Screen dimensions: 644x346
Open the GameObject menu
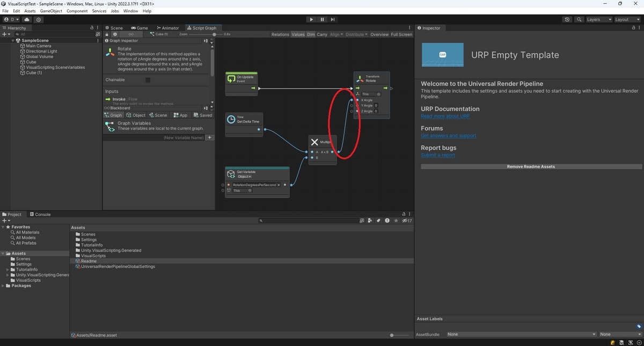[x=50, y=11]
